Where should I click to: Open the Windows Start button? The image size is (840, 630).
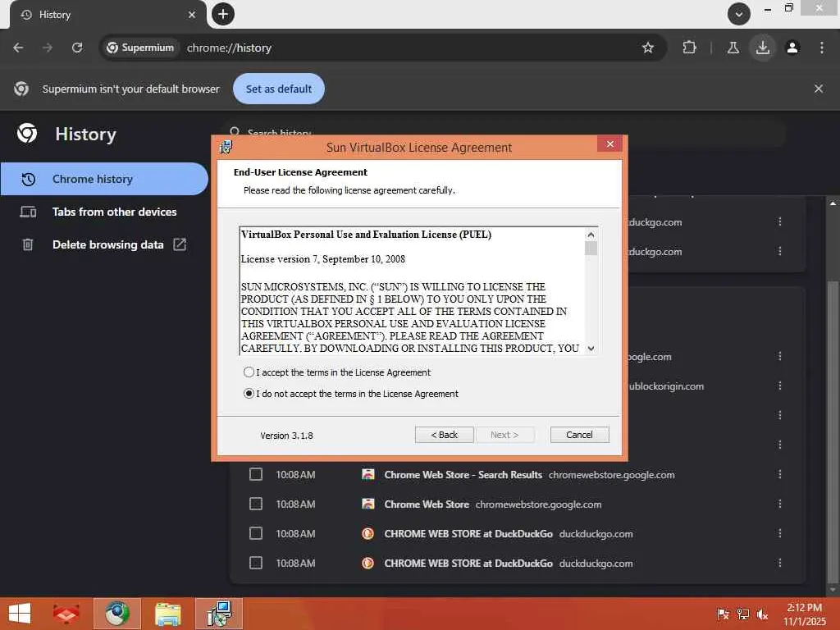click(20, 614)
